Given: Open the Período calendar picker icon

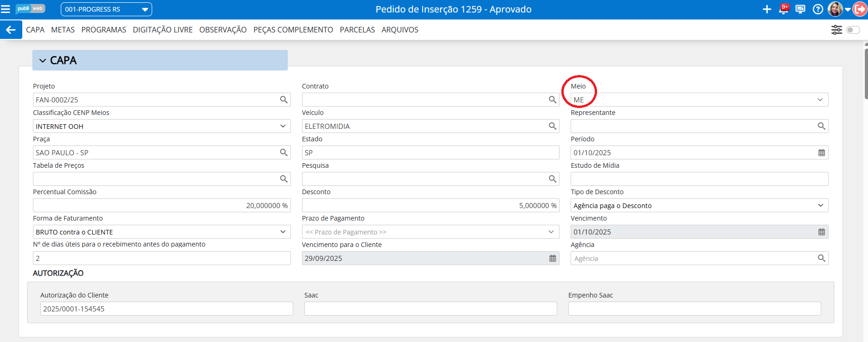Looking at the screenshot, I should coord(821,153).
